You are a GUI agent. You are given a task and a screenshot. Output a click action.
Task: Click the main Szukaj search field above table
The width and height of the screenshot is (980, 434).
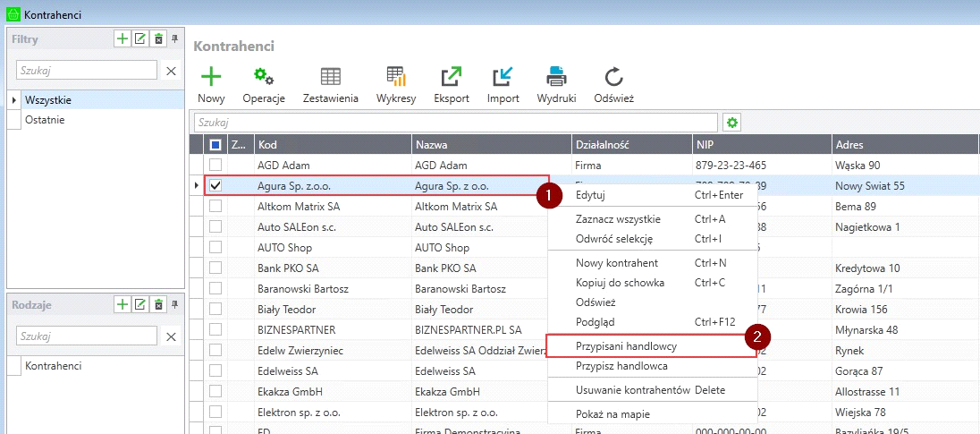coord(455,123)
